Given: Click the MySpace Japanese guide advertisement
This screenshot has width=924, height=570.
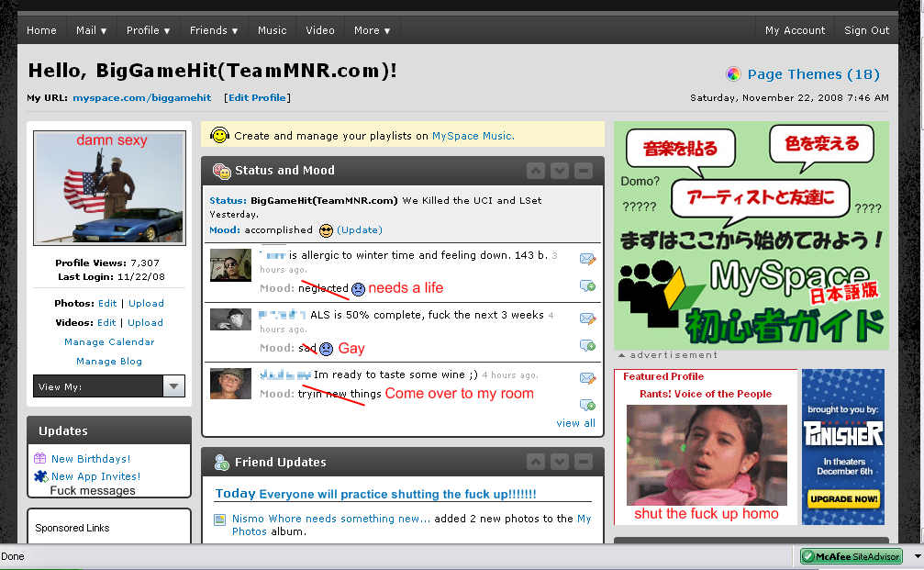Looking at the screenshot, I should pos(751,236).
